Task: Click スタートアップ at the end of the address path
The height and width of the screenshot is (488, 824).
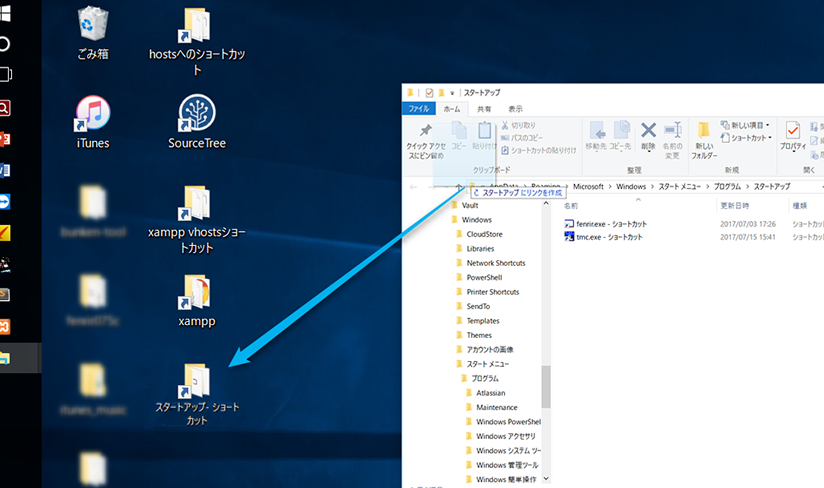Action: click(772, 186)
